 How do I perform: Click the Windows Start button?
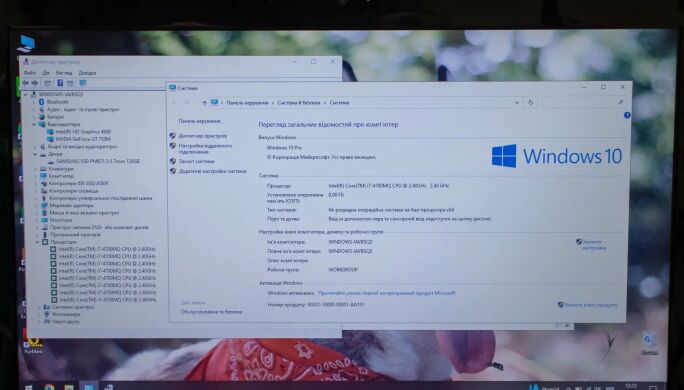[29, 387]
